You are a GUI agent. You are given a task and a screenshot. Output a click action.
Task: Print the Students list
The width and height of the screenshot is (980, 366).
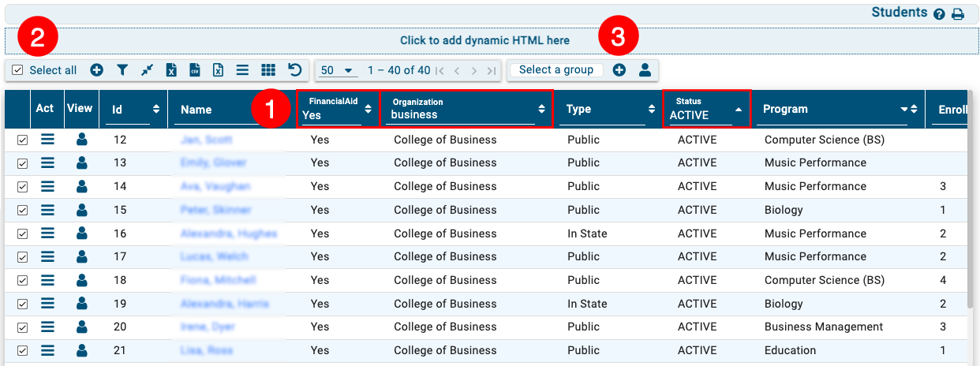pyautogui.click(x=958, y=14)
